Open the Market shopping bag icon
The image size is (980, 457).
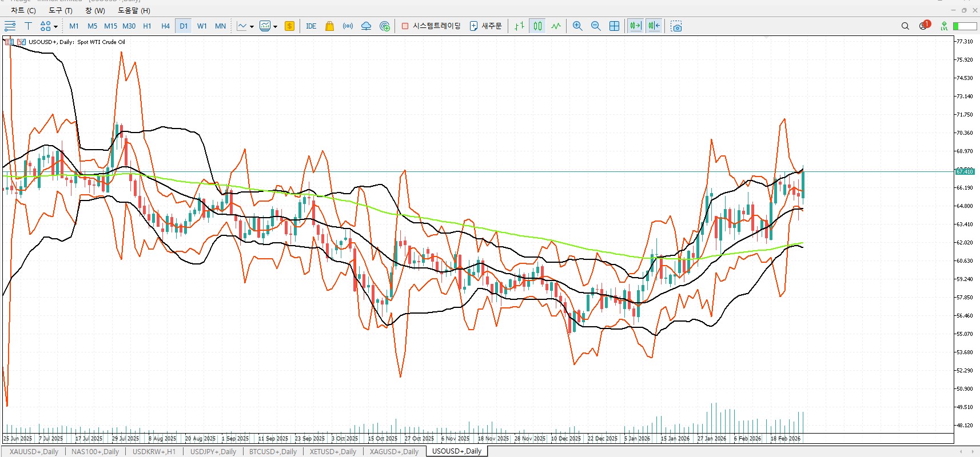(329, 26)
